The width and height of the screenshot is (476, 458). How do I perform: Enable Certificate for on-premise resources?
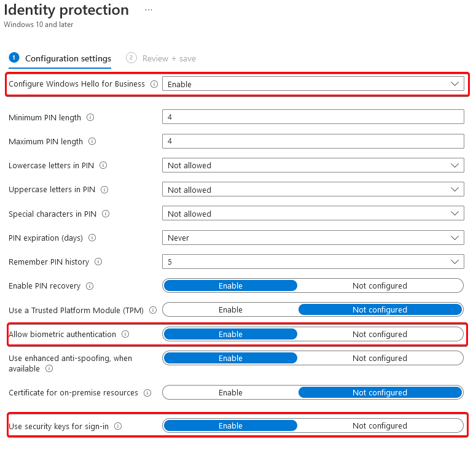(x=230, y=393)
